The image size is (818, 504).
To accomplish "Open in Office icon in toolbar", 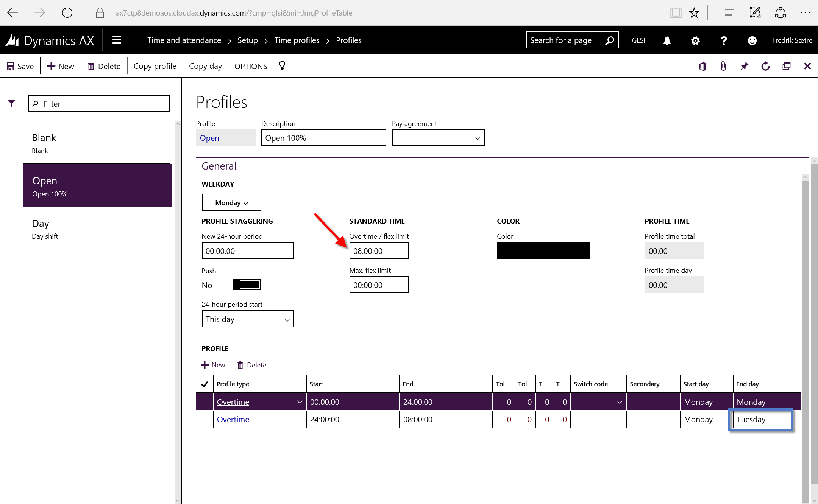I will [x=702, y=66].
